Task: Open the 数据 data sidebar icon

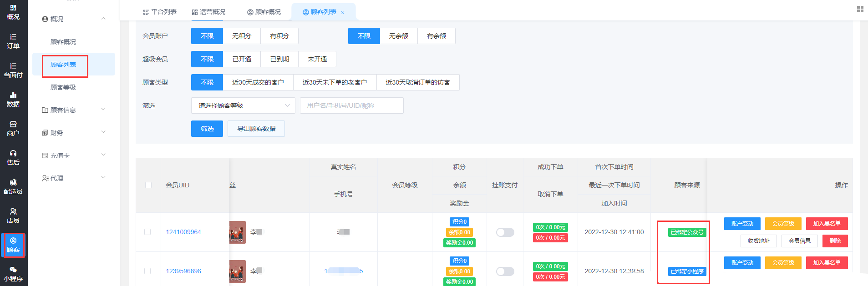Action: (13, 100)
